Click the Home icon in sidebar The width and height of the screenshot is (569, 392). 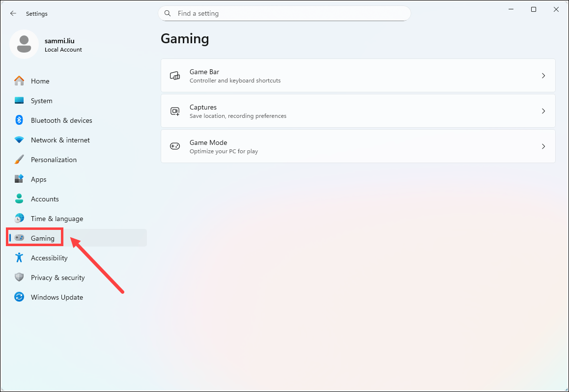pyautogui.click(x=19, y=81)
